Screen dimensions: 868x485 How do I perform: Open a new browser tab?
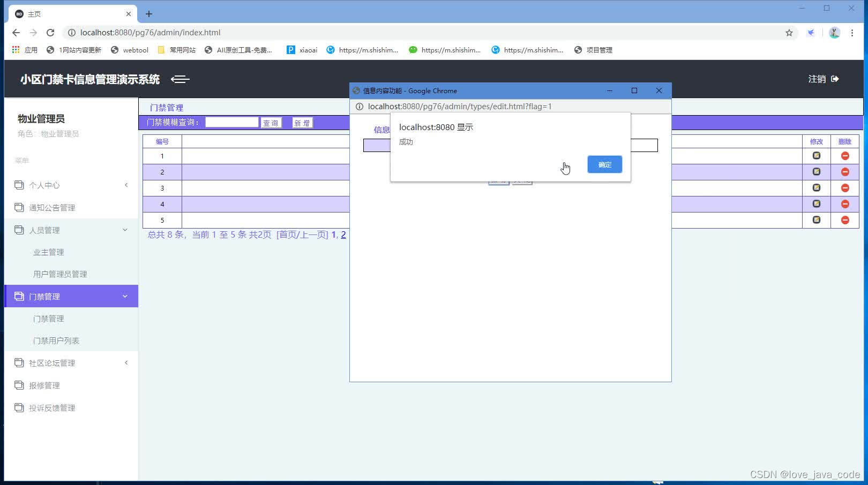pyautogui.click(x=149, y=14)
